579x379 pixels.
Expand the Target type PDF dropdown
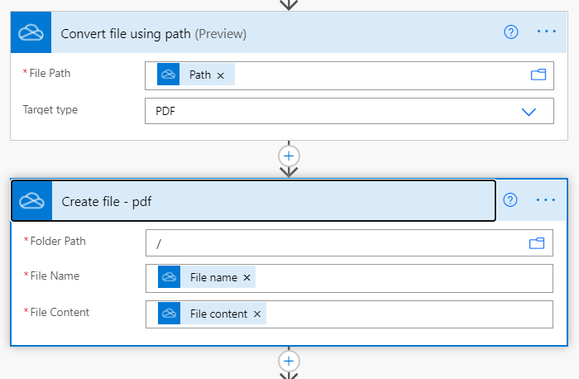pyautogui.click(x=528, y=112)
